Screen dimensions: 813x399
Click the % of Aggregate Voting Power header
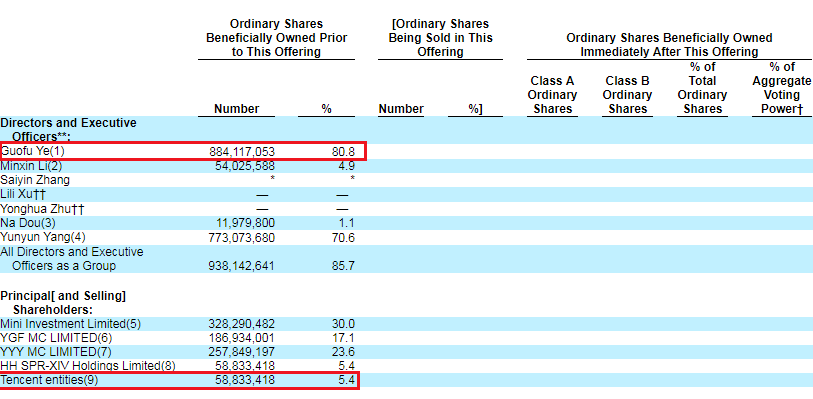click(782, 88)
